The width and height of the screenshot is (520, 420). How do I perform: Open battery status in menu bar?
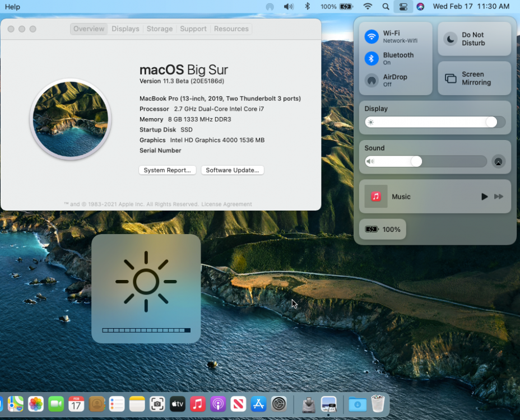[337, 7]
